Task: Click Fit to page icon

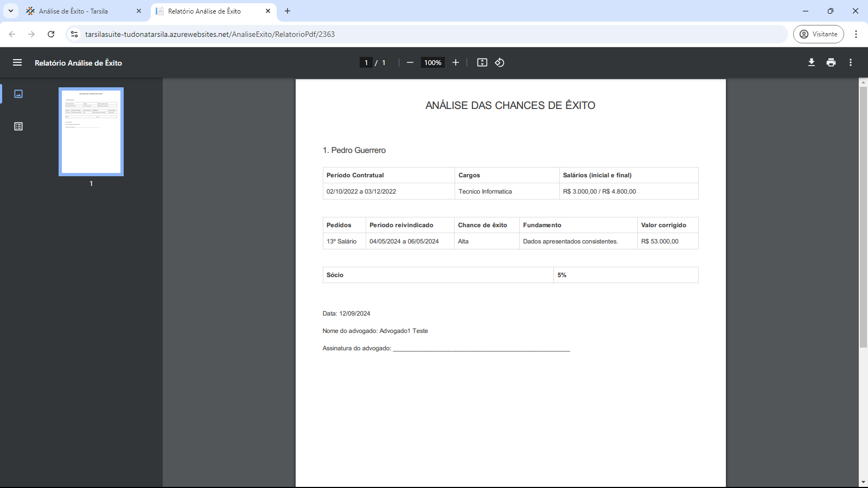Action: [482, 62]
